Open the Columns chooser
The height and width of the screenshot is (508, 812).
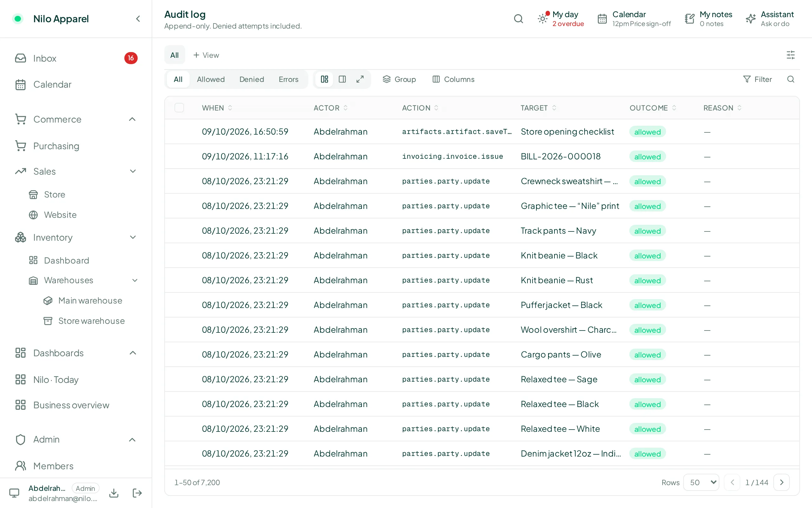453,79
